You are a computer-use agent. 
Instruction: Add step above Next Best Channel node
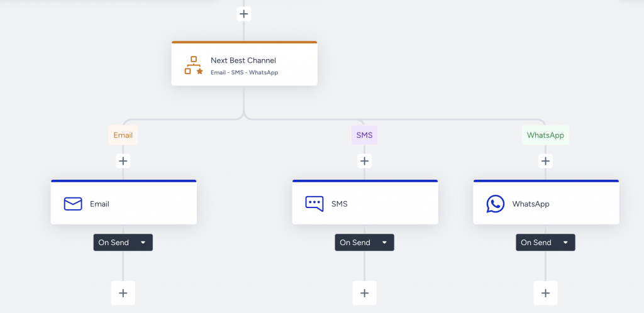pyautogui.click(x=244, y=13)
